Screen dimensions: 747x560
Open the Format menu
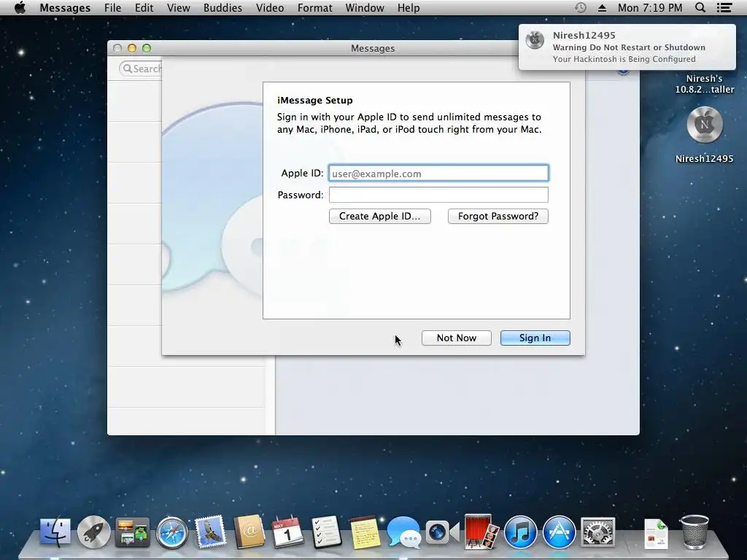tap(315, 7)
